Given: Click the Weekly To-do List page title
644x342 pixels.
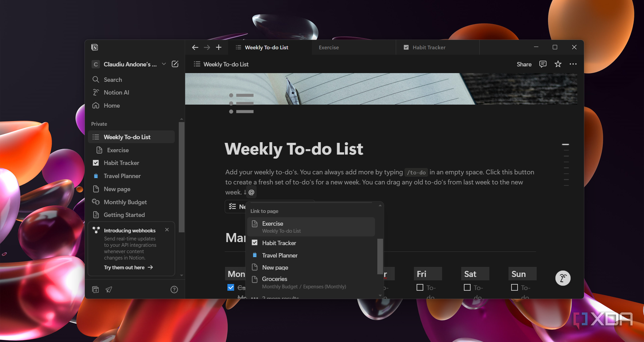Looking at the screenshot, I should 294,149.
